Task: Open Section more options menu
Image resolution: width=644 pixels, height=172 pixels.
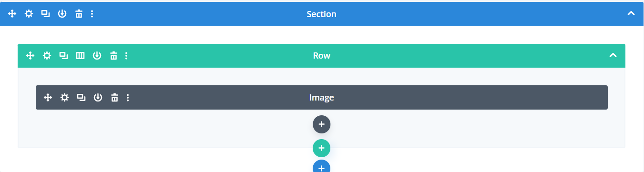Action: coord(92,14)
